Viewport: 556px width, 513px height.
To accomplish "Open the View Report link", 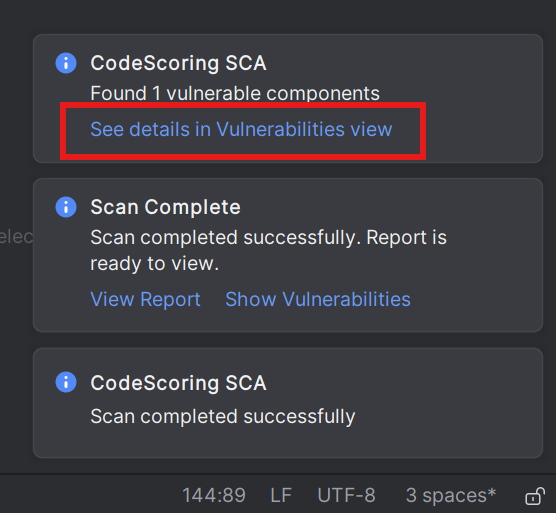I will [145, 300].
